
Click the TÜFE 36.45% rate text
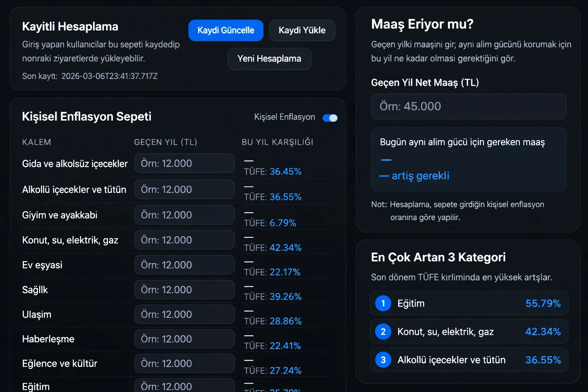pos(273,171)
